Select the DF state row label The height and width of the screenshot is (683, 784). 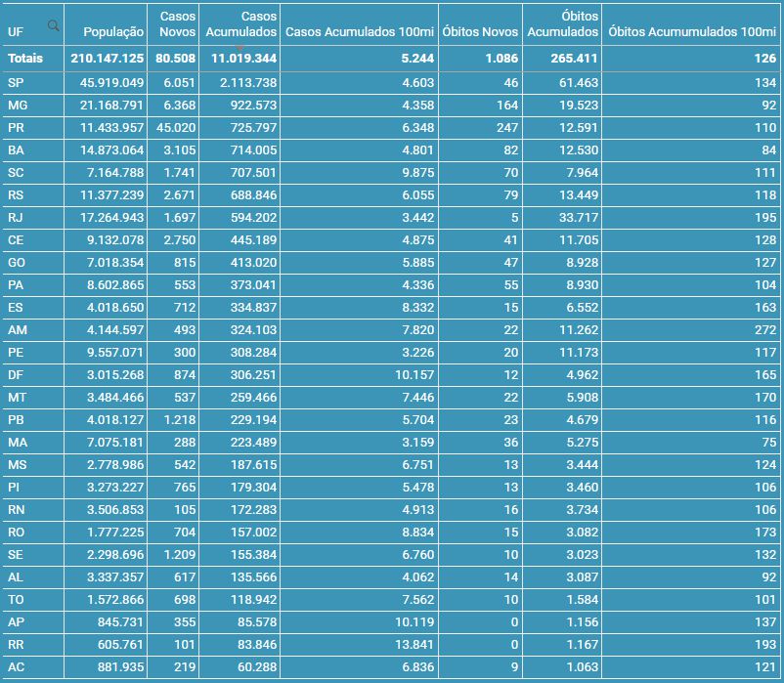16,375
